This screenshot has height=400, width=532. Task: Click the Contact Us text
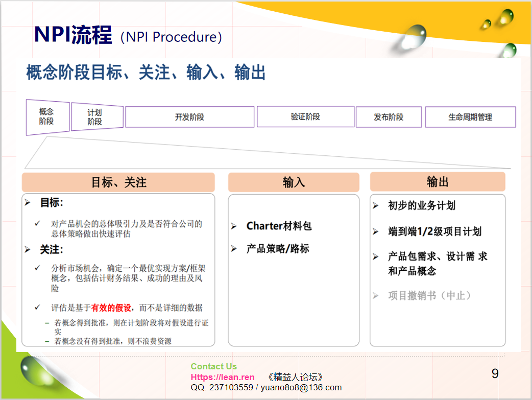click(x=214, y=366)
